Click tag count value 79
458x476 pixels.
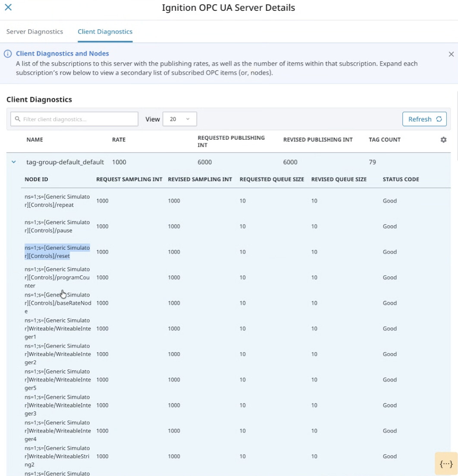[x=372, y=162]
